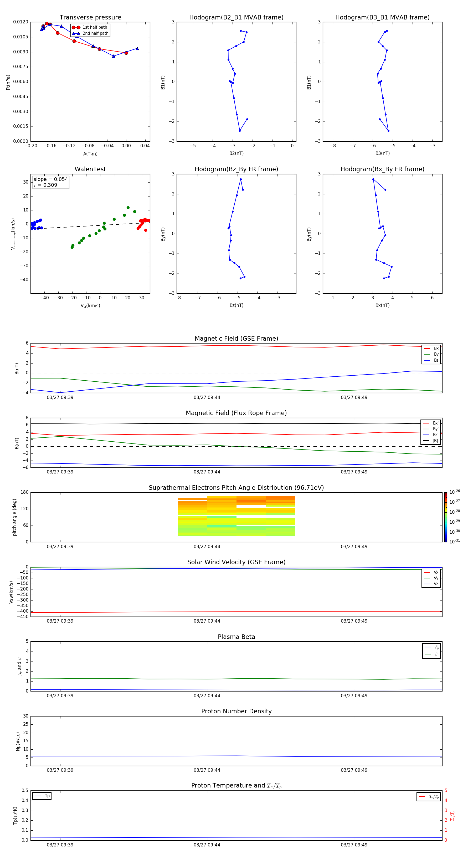473x868 pixels.
Task: Click the pitch angle spectrogram heatmap
Action: click(x=236, y=516)
